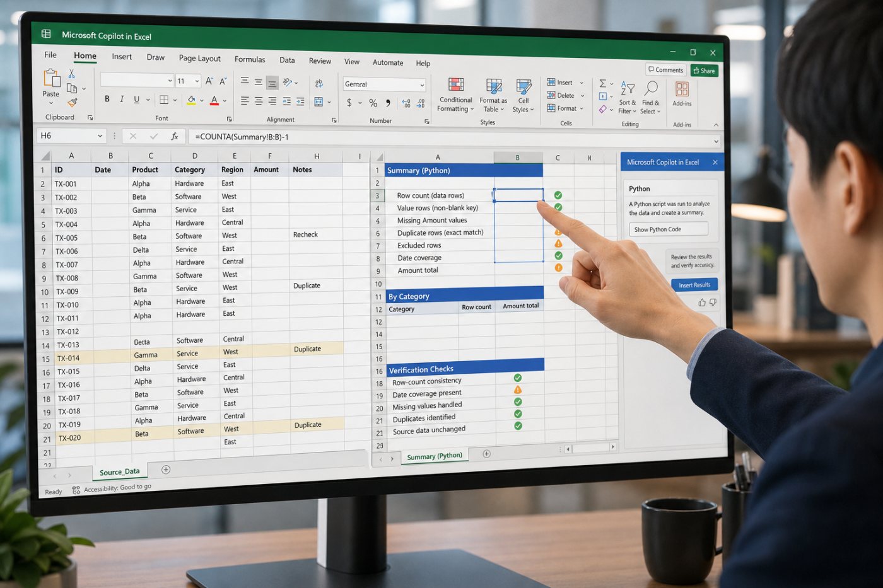
Task: Click the thumbs down in Copilot pane
Action: 713,303
